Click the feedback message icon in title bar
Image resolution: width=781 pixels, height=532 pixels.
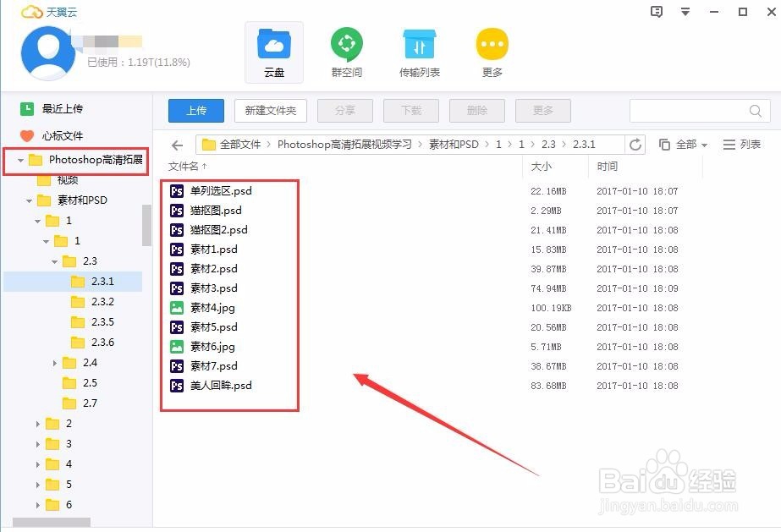[x=656, y=10]
